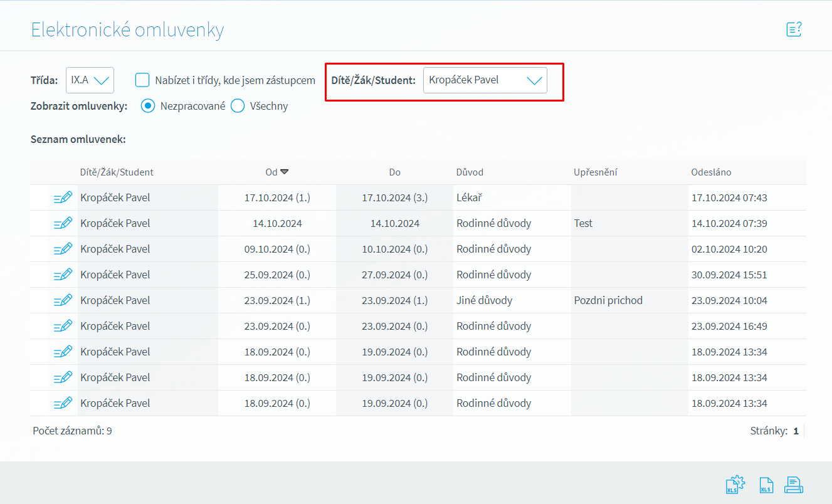Image resolution: width=832 pixels, height=504 pixels.
Task: Open the Třída IX.A dropdown
Action: point(90,80)
